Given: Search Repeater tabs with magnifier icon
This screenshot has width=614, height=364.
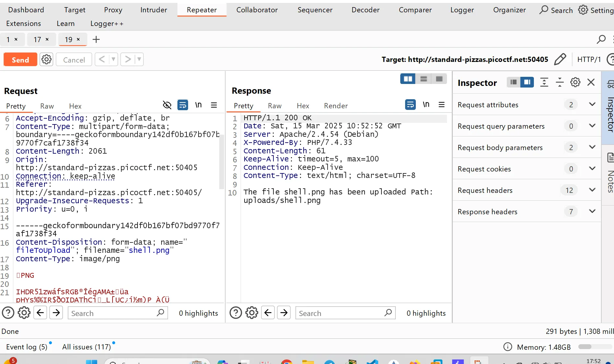Looking at the screenshot, I should [x=601, y=40].
